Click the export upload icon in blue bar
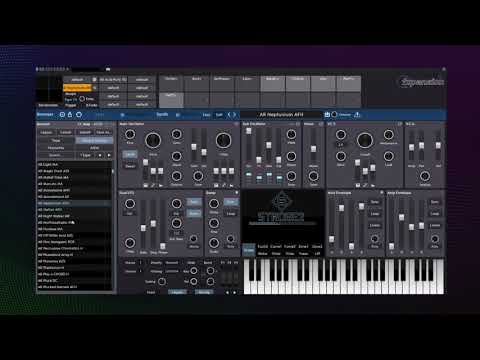Screen dimensions: 480x360 pos(357,115)
